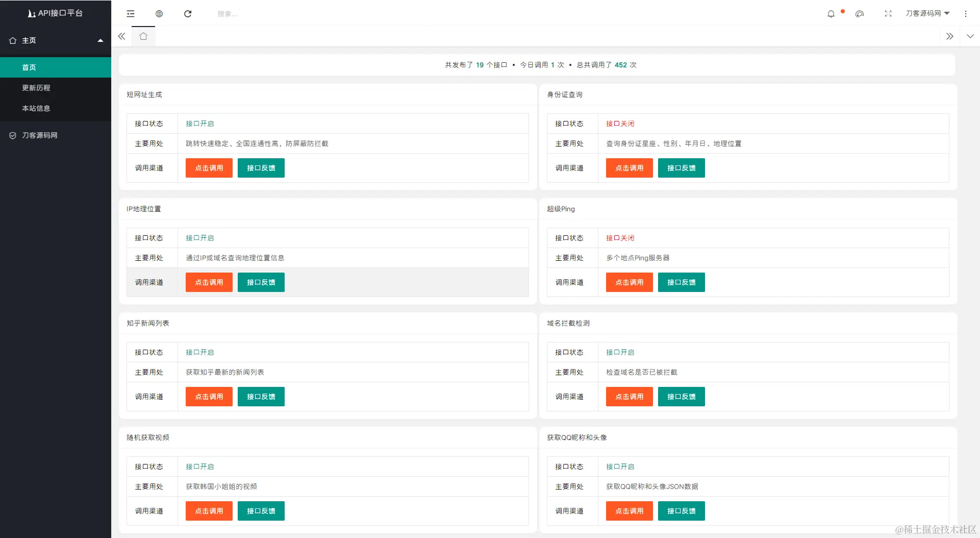Screen dimensions: 980x538
Task: Click the red notification dot indicator
Action: click(842, 10)
